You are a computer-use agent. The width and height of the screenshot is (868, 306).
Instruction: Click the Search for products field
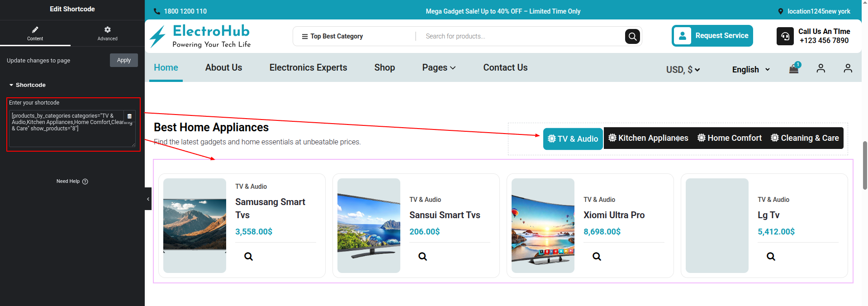(520, 36)
